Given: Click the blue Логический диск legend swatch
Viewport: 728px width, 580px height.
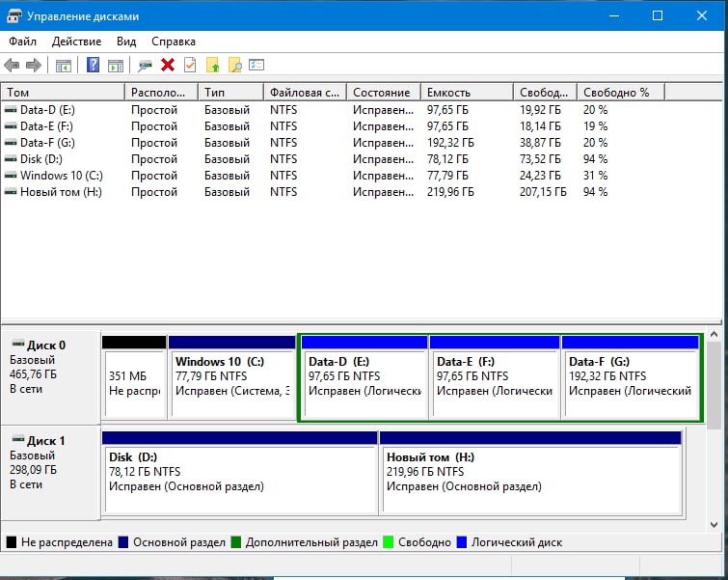Looking at the screenshot, I should pyautogui.click(x=462, y=542).
